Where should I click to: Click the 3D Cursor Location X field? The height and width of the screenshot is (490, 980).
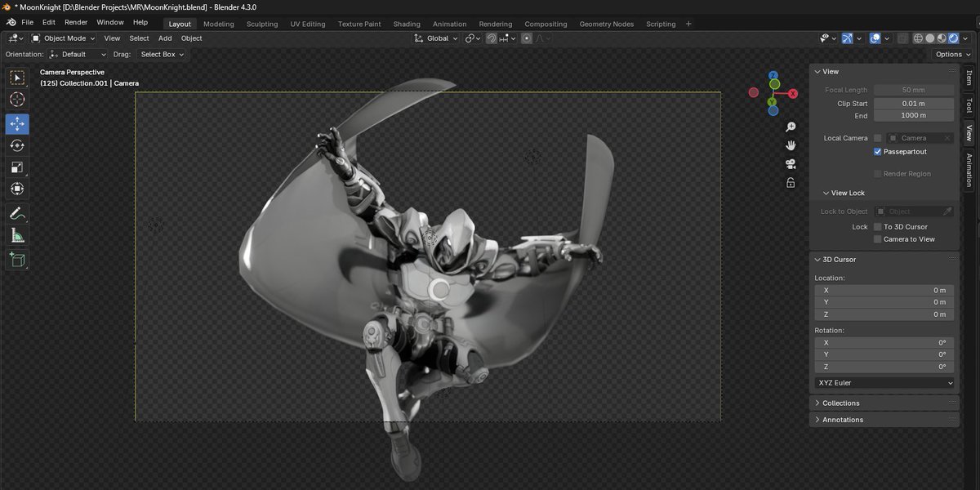click(x=884, y=290)
